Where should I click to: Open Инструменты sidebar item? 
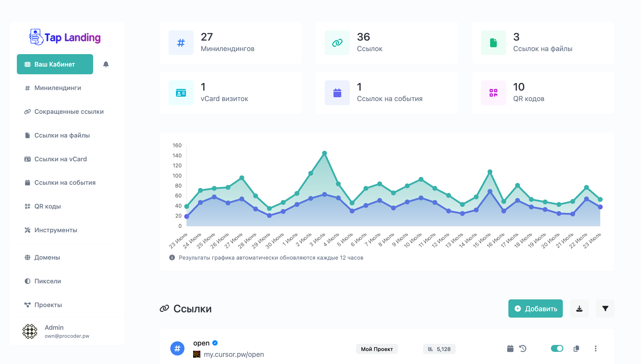[x=56, y=230]
